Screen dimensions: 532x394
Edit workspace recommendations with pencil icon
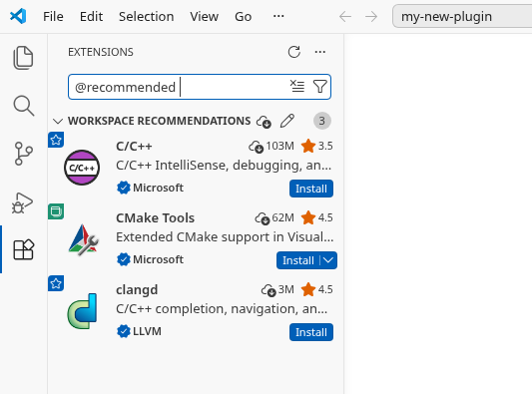pyautogui.click(x=287, y=121)
